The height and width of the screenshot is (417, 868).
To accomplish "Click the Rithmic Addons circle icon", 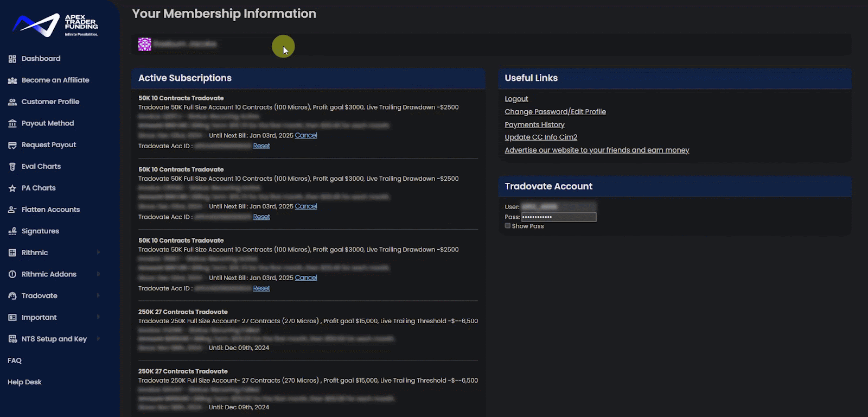I will [12, 274].
